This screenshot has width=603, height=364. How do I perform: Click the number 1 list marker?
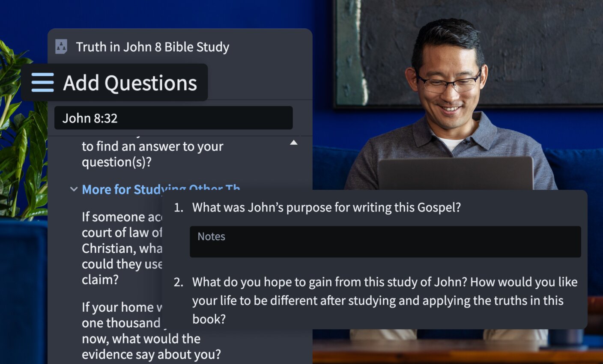(x=178, y=208)
